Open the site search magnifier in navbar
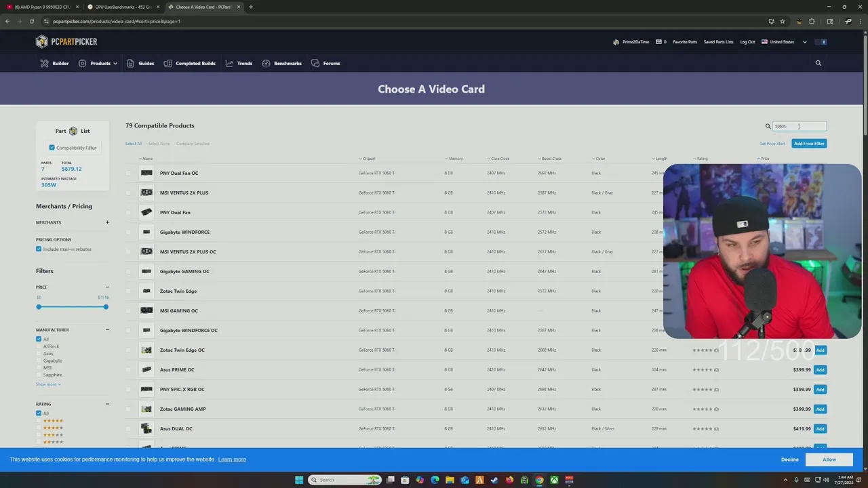The width and height of the screenshot is (868, 488). (x=818, y=63)
